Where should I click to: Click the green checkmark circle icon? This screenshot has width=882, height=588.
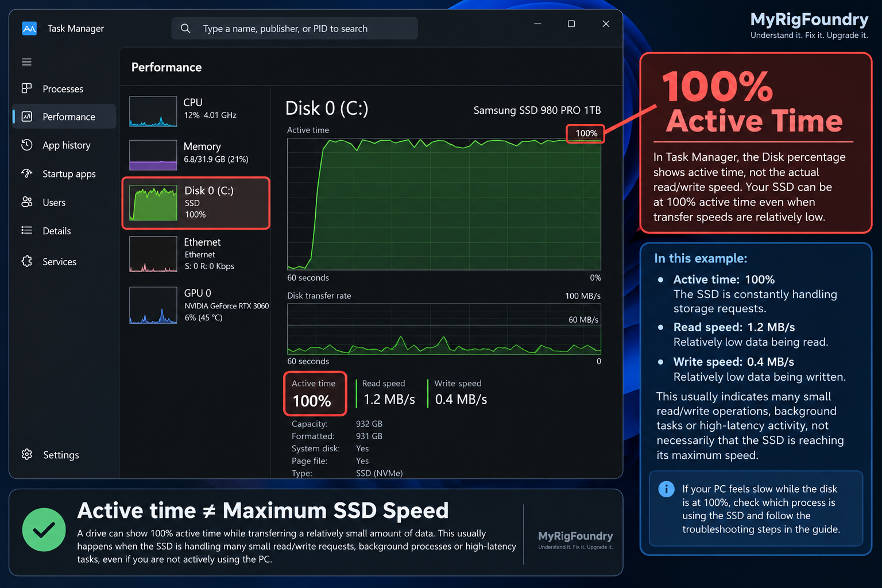pos(44,529)
